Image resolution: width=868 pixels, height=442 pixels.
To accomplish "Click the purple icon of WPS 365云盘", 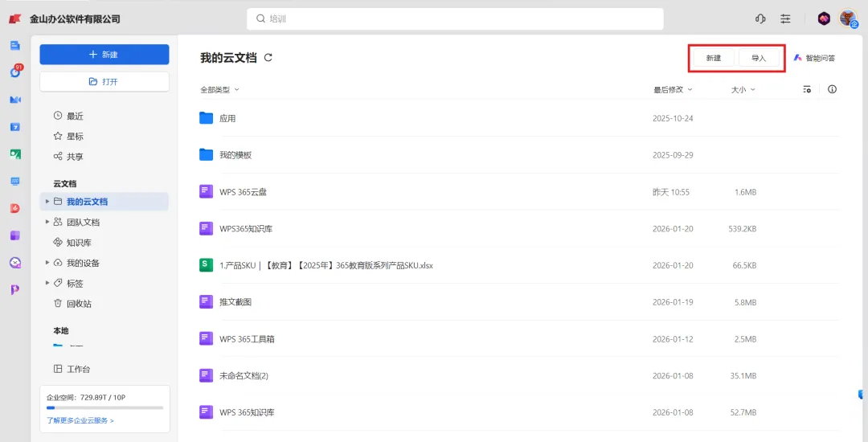I will [206, 191].
